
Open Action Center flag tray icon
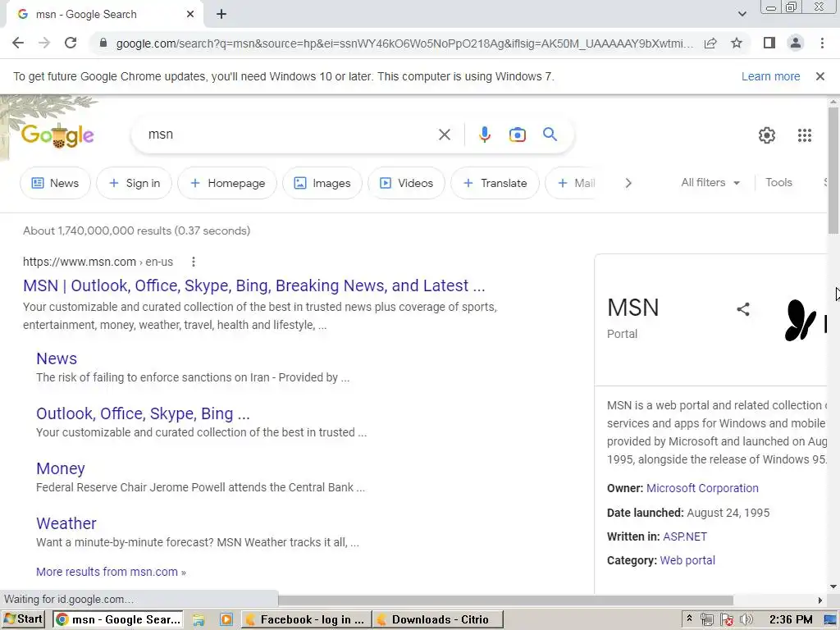point(727,620)
